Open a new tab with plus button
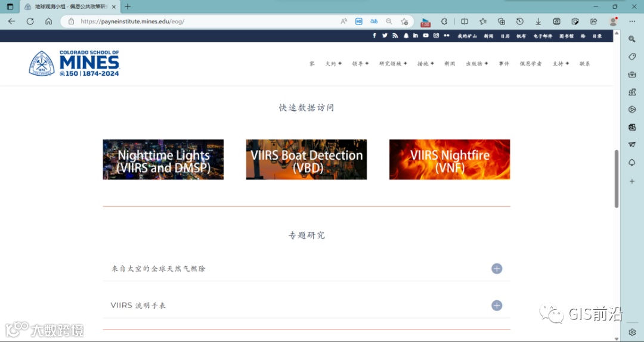The width and height of the screenshot is (644, 342). (128, 7)
